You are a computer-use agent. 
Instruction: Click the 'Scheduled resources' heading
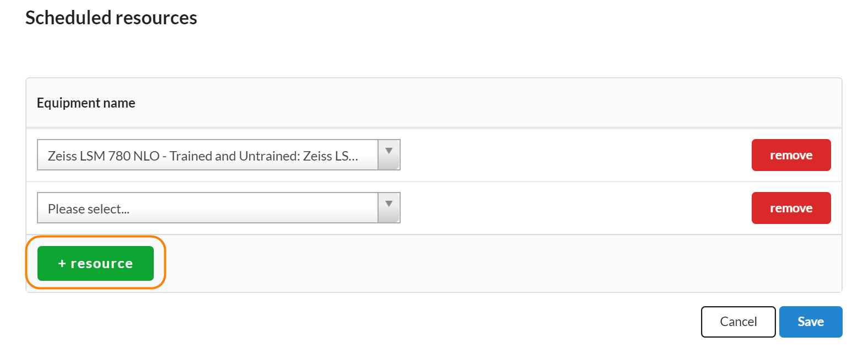[111, 18]
